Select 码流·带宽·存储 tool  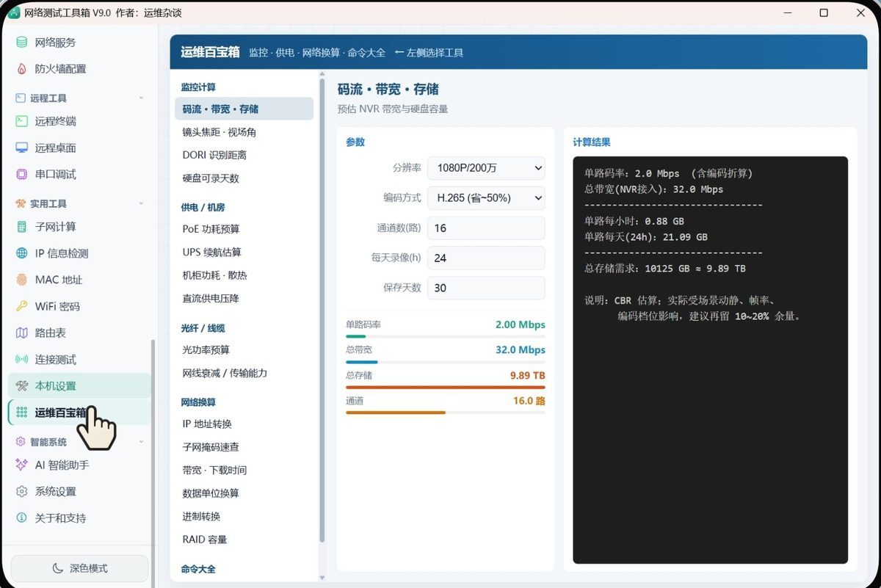[x=244, y=109]
